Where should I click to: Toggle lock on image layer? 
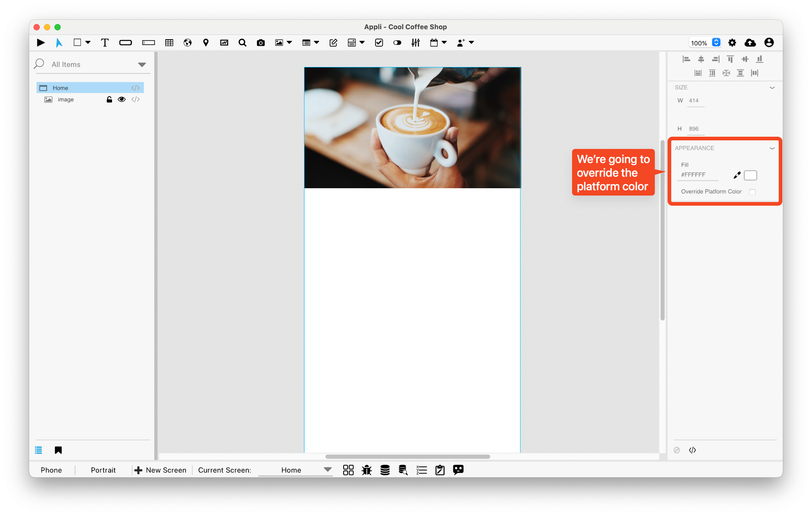click(110, 99)
